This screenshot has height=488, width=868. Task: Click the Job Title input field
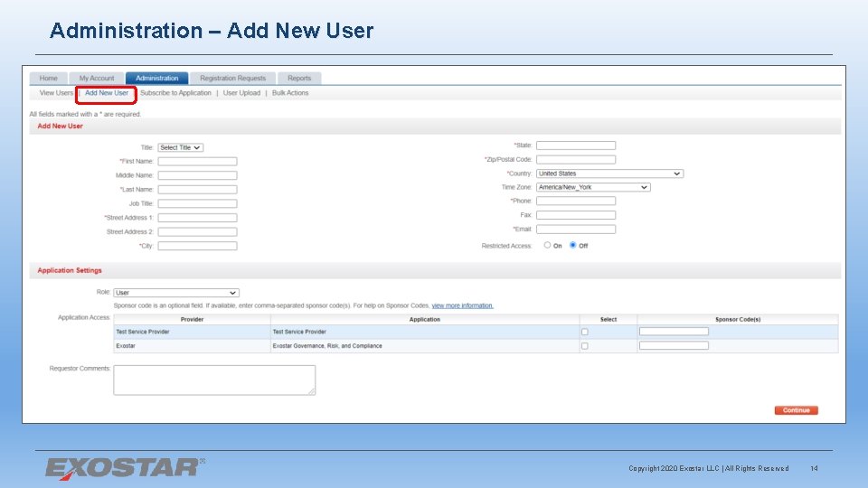point(198,203)
